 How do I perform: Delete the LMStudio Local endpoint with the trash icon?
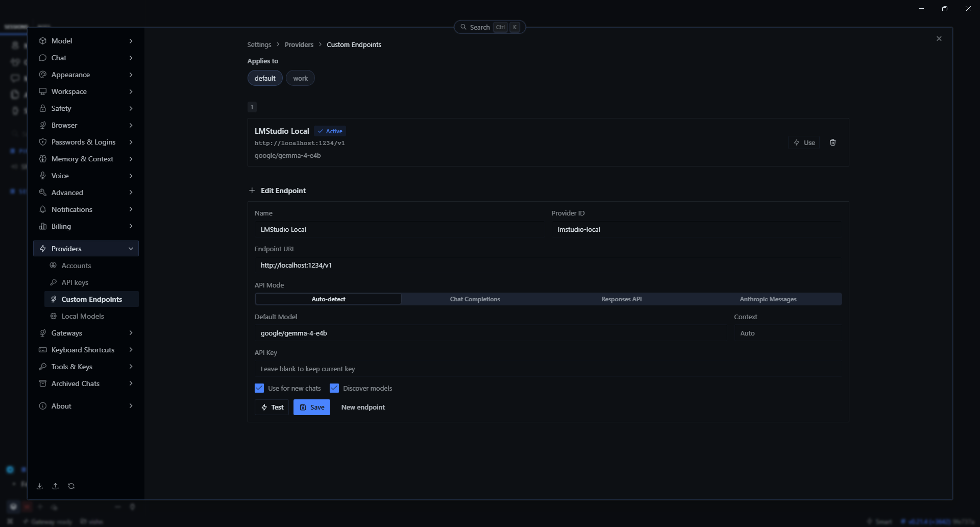pyautogui.click(x=832, y=142)
